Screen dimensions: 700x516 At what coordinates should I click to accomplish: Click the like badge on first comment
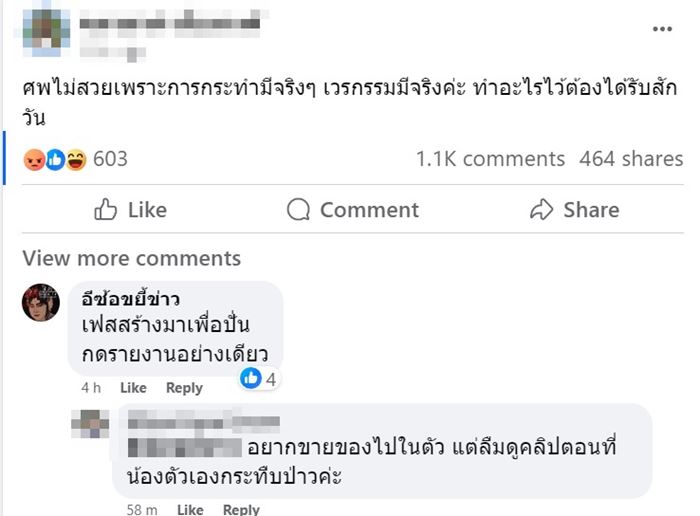point(252,378)
